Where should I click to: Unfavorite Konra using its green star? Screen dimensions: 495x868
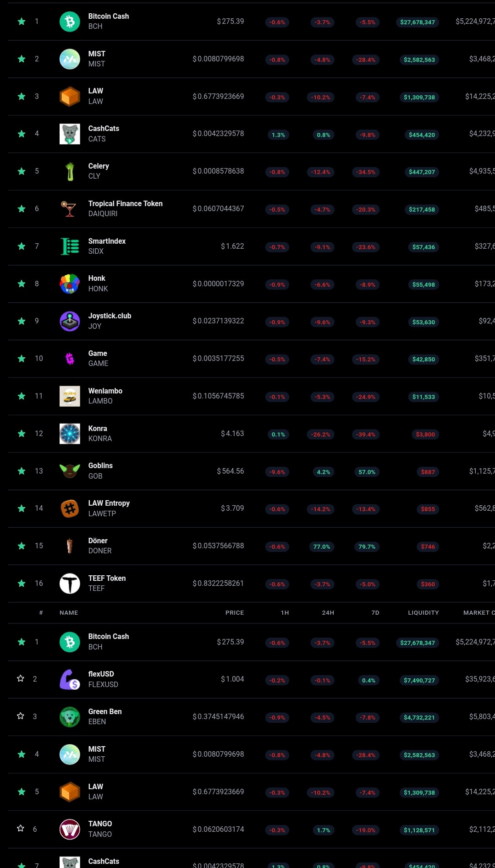tap(22, 433)
